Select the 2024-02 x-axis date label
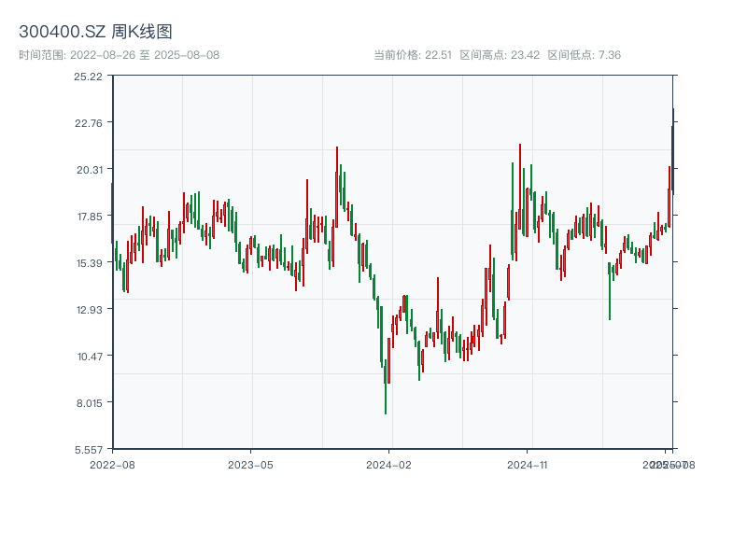The image size is (747, 560). (x=389, y=464)
